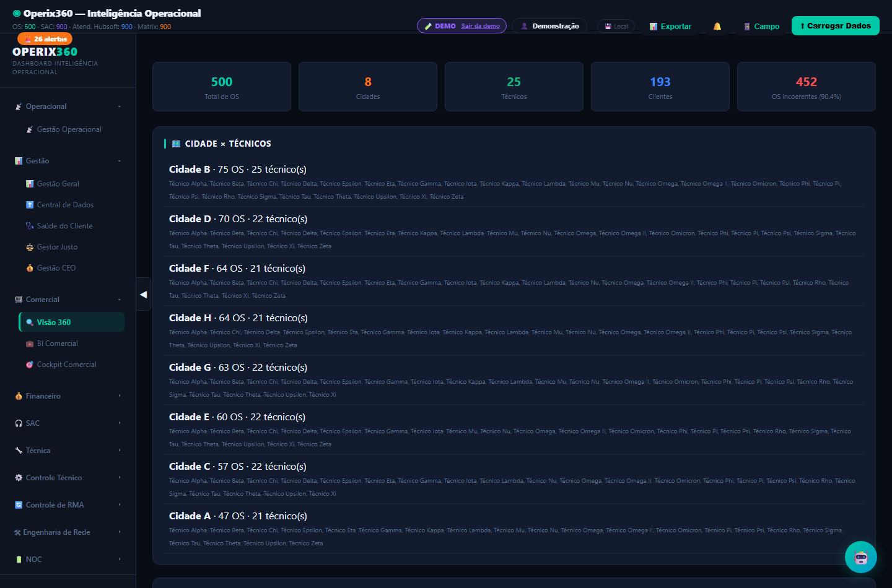Click the Gestor Justo scales icon
This screenshot has width=892, height=588.
[30, 247]
